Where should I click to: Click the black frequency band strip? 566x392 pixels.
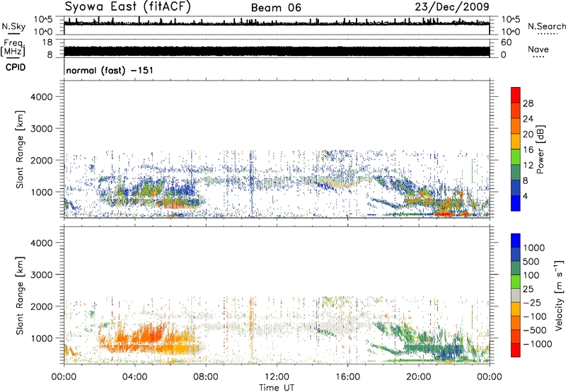click(277, 51)
